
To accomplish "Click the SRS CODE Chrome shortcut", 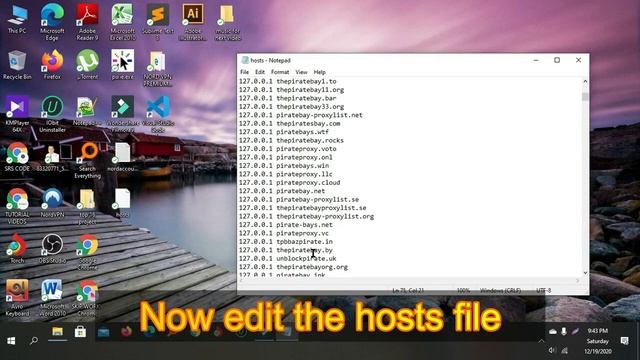I will pos(17,157).
